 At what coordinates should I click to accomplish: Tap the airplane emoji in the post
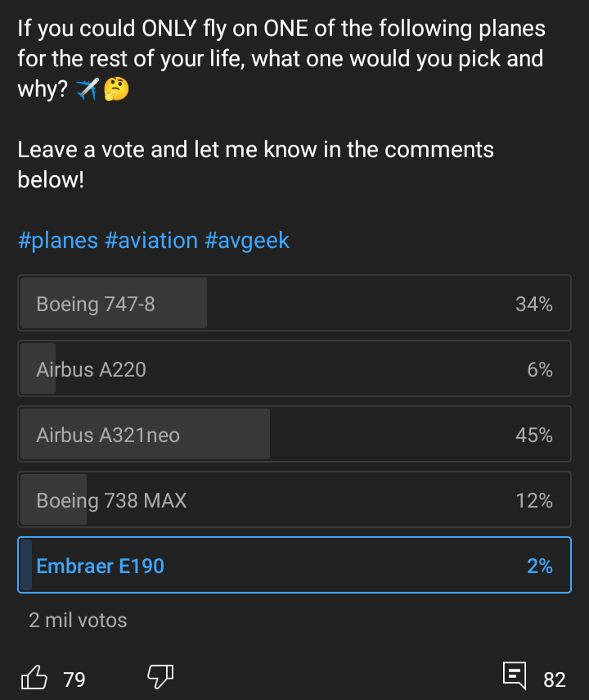click(87, 89)
